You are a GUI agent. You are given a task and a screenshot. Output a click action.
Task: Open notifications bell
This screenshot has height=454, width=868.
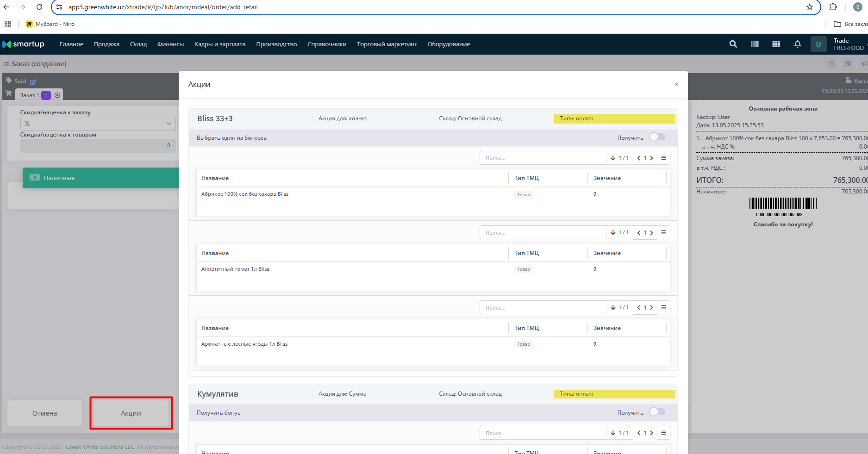(797, 44)
